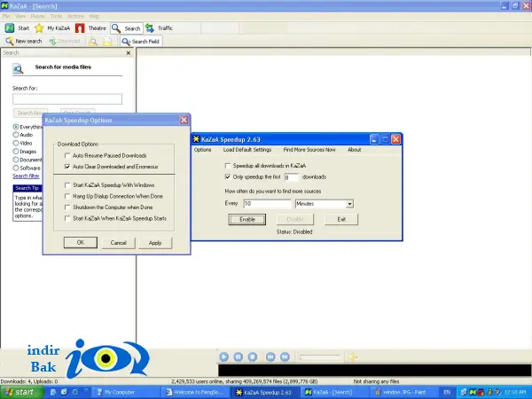
Task: Click Find More Sources Now menu
Action: [x=309, y=150]
